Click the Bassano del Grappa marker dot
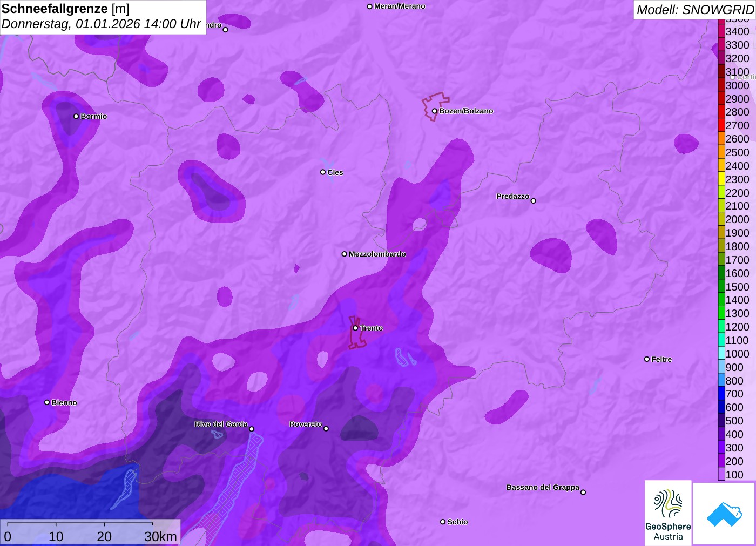 (583, 492)
